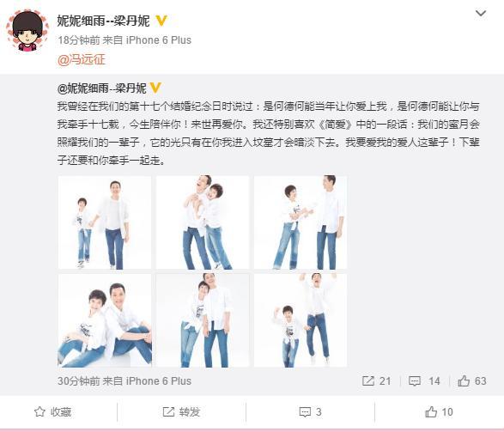Click the original post repost icon with 21

[376, 380]
